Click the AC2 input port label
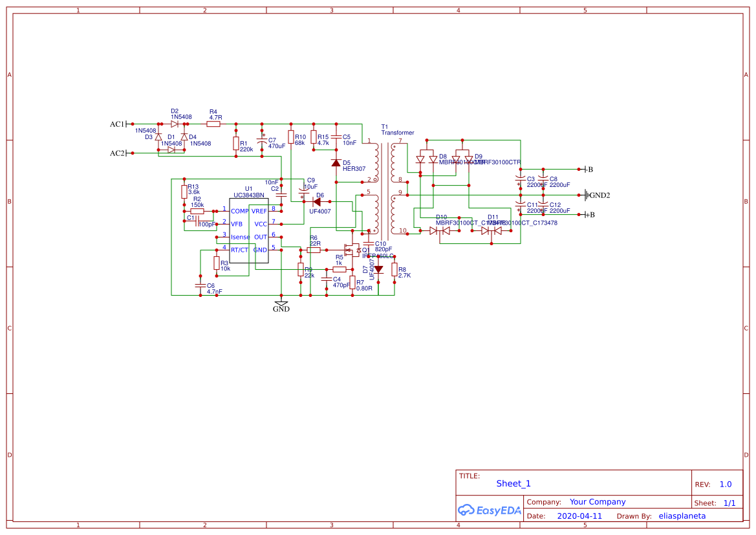This screenshot has width=756, height=535. point(118,153)
